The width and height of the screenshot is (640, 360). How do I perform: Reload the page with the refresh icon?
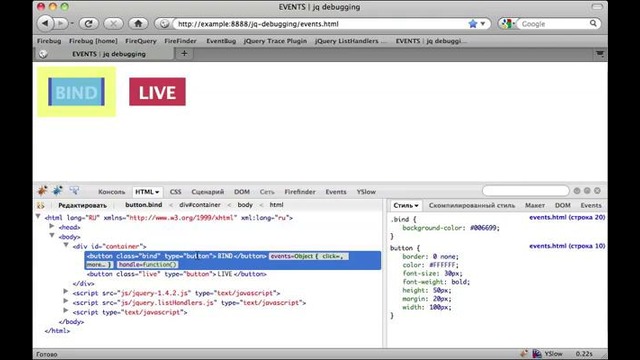(x=89, y=24)
